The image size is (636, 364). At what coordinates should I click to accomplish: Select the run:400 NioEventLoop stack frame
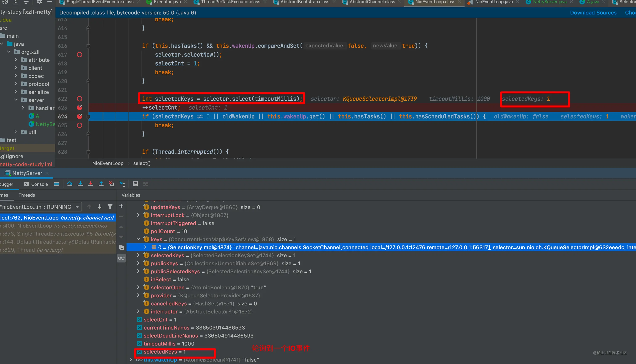coord(58,226)
